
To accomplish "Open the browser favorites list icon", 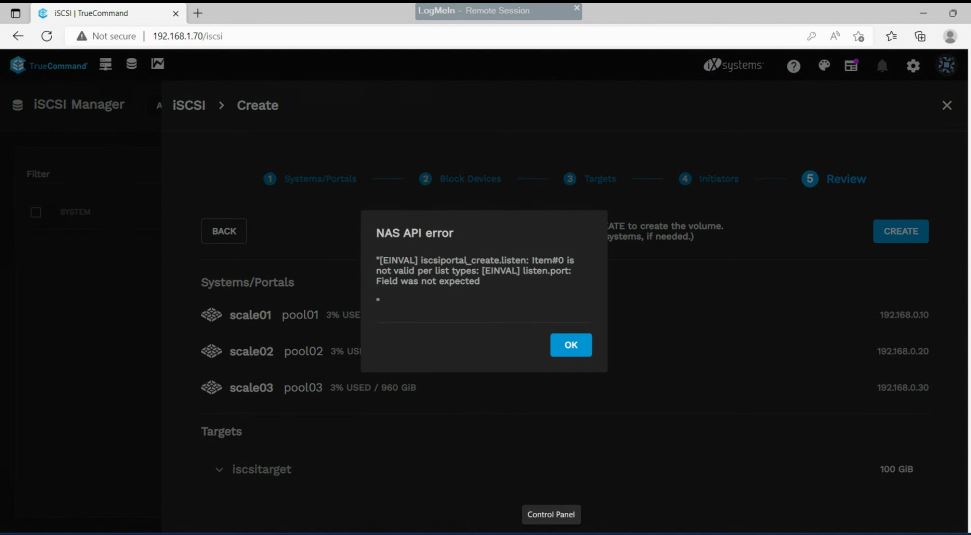I will pyautogui.click(x=891, y=37).
